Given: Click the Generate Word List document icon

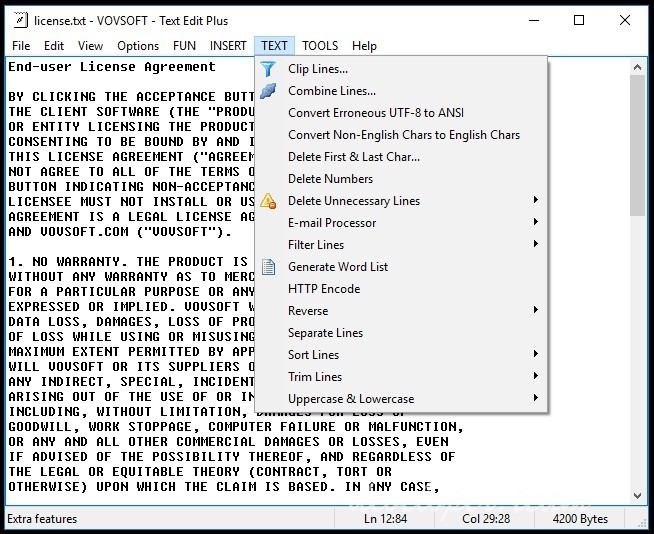Looking at the screenshot, I should pos(268,267).
